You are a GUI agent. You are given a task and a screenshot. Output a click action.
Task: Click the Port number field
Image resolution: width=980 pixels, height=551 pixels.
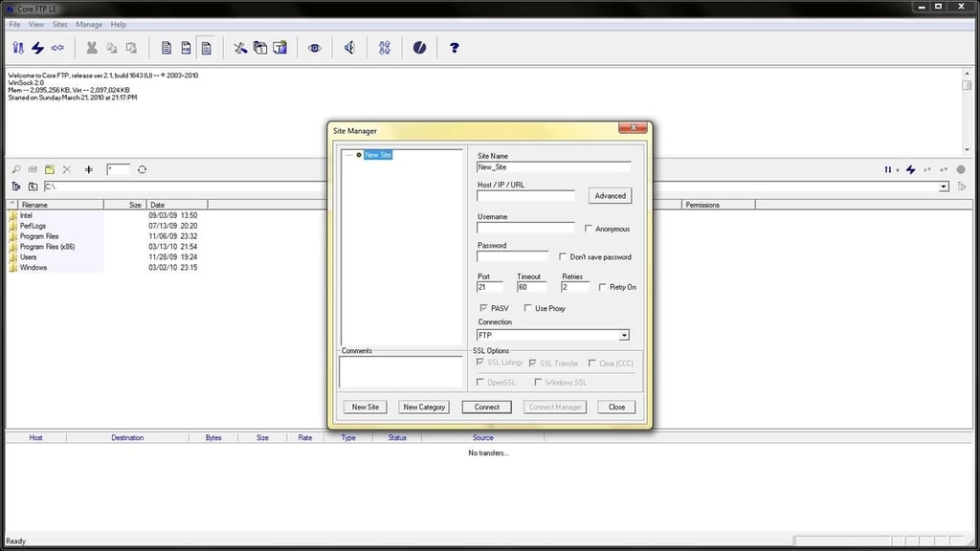(x=489, y=287)
